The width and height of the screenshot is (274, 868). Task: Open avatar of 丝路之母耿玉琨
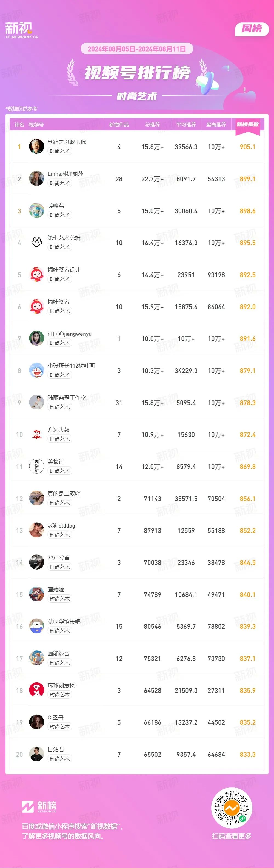(36, 147)
